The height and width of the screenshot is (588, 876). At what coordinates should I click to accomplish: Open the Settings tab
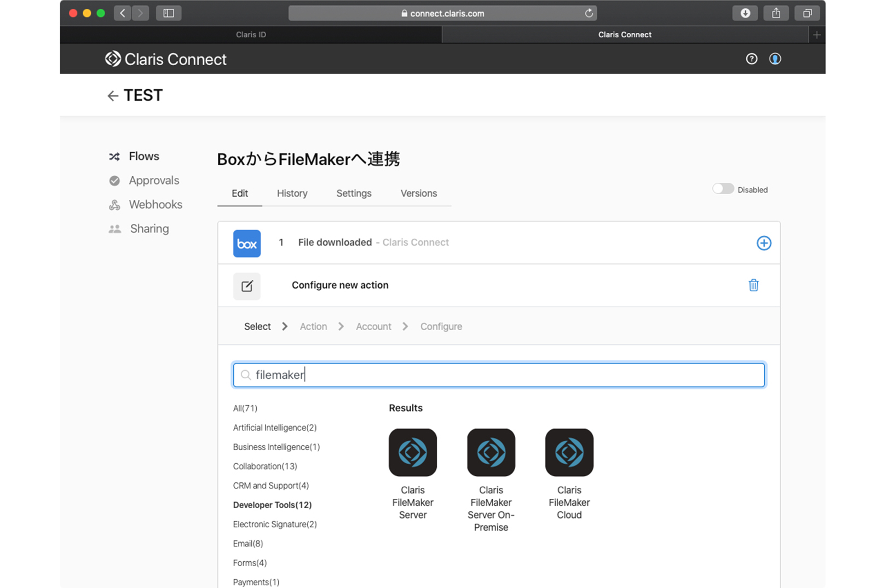pos(354,193)
